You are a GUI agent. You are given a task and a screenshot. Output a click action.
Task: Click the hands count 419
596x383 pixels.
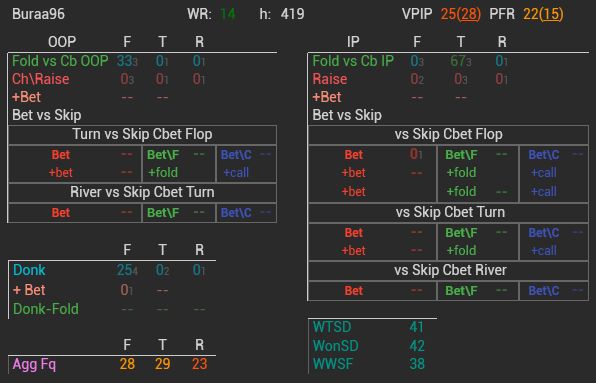coord(292,14)
